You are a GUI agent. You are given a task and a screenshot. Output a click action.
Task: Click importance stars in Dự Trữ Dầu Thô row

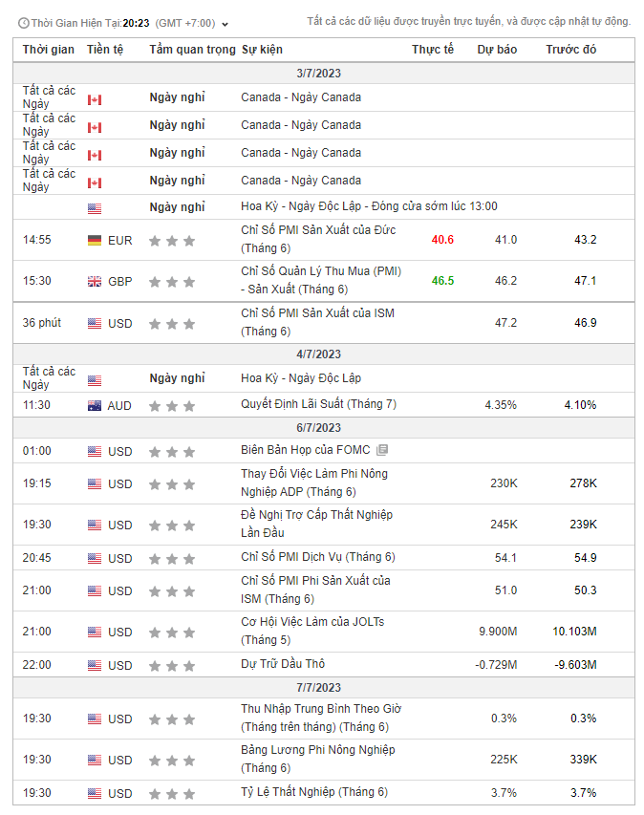tap(172, 665)
